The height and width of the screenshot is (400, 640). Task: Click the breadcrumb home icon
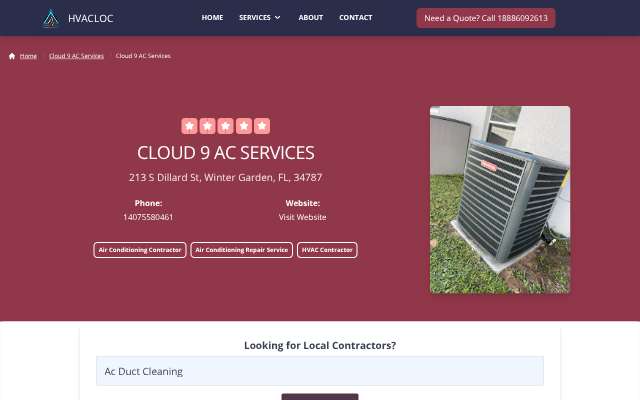[x=12, y=56]
